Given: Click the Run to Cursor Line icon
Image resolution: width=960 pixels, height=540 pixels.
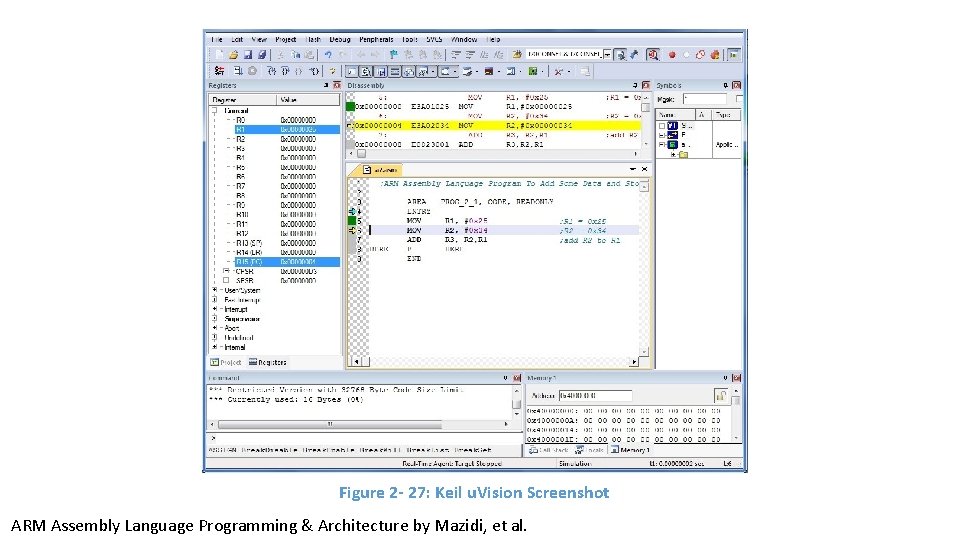Looking at the screenshot, I should pos(314,71).
